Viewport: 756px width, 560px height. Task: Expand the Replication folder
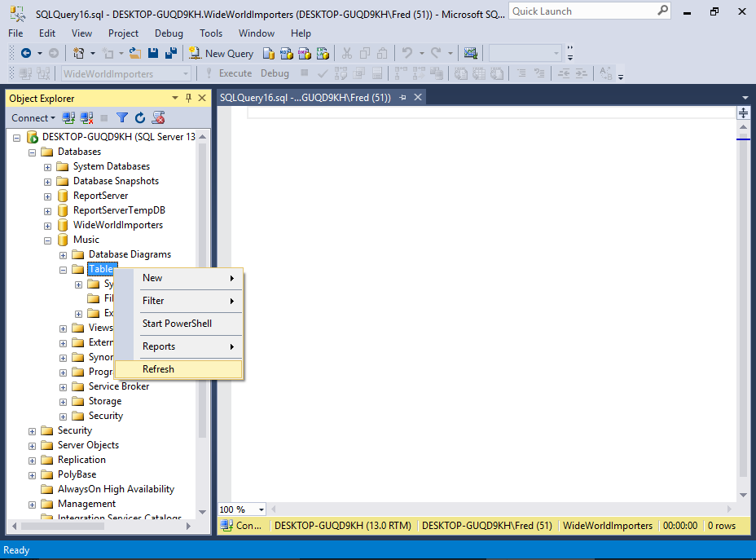coord(33,460)
